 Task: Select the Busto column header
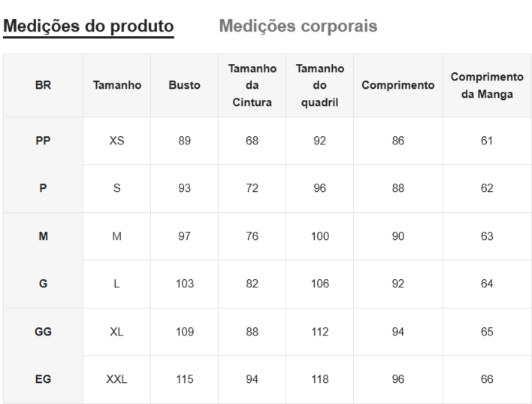click(184, 85)
